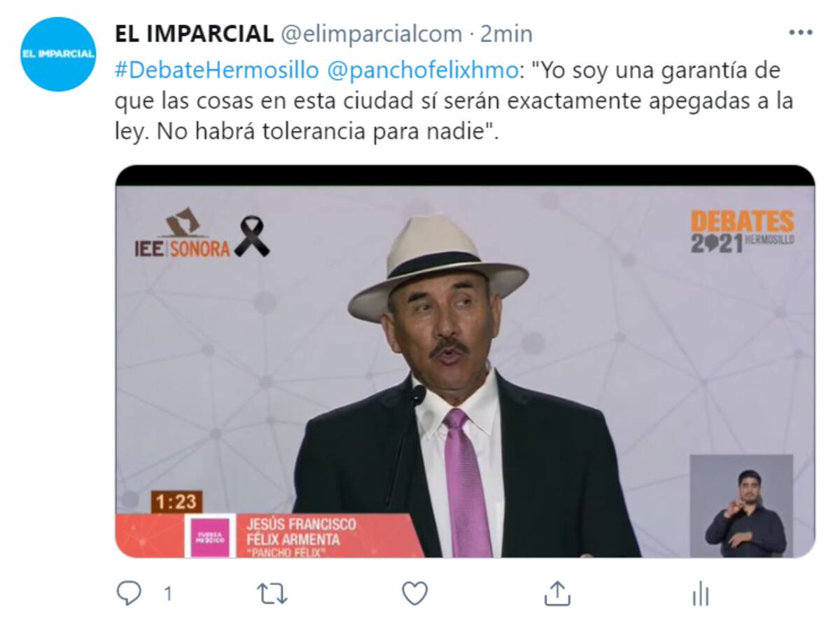Click the tweet quote text body
840x630 pixels.
454,101
